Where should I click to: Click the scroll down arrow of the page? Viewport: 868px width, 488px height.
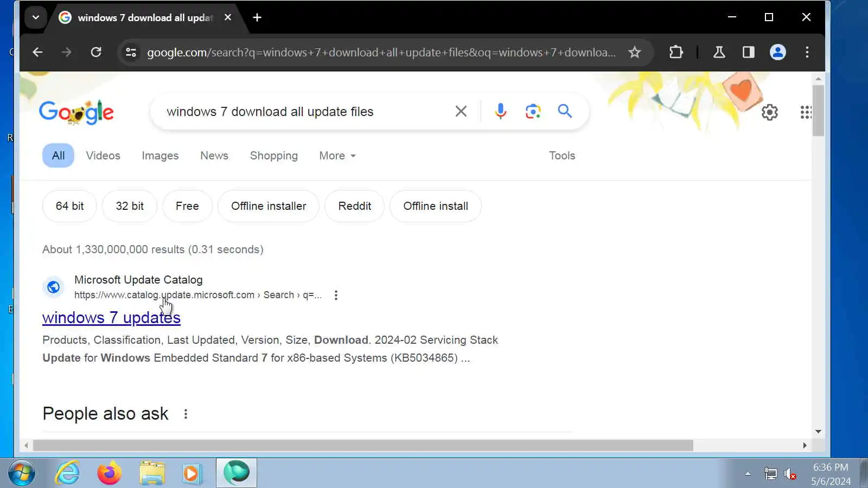pyautogui.click(x=818, y=432)
